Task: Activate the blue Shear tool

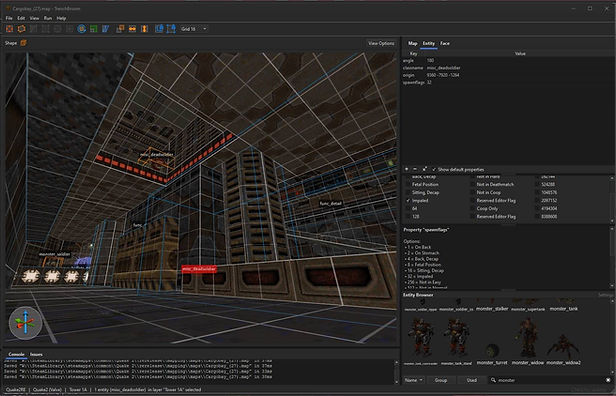Action: [x=105, y=29]
